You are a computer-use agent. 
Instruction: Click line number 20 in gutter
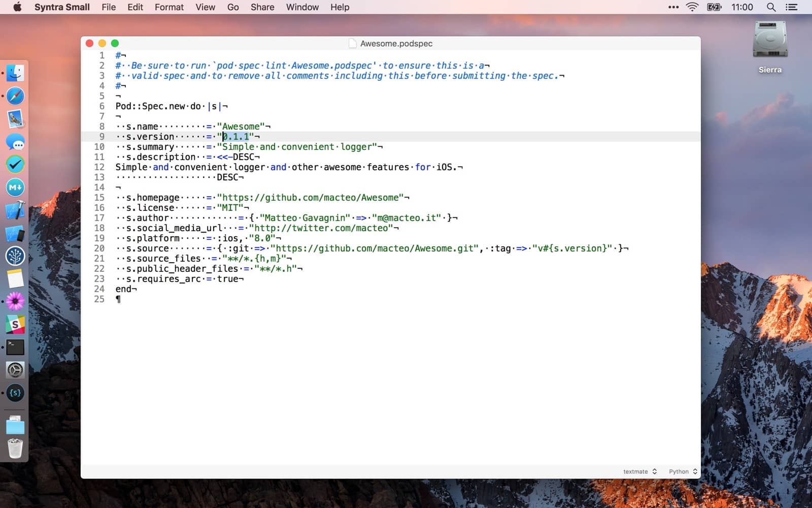(x=99, y=248)
